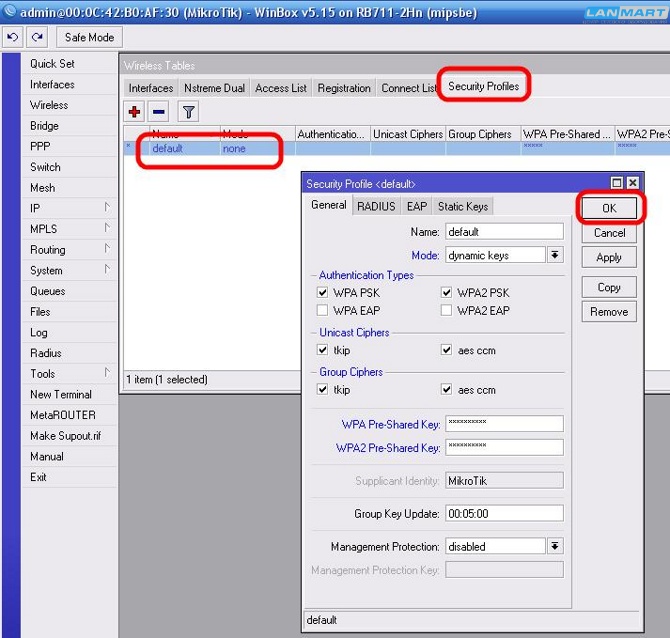Click the Remove button
The height and width of the screenshot is (638, 670).
click(609, 312)
